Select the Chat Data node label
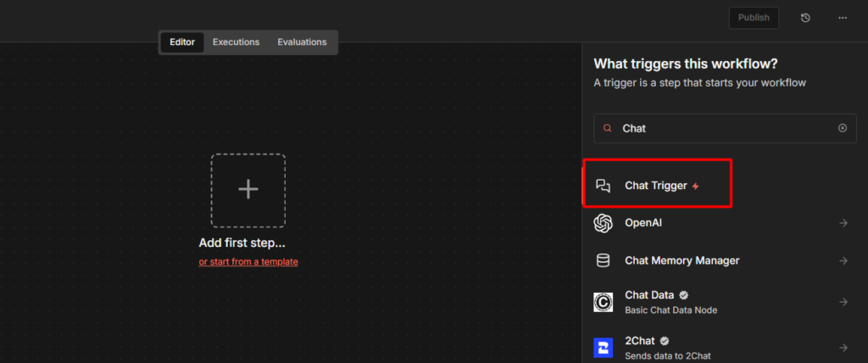This screenshot has height=363, width=868. point(649,295)
